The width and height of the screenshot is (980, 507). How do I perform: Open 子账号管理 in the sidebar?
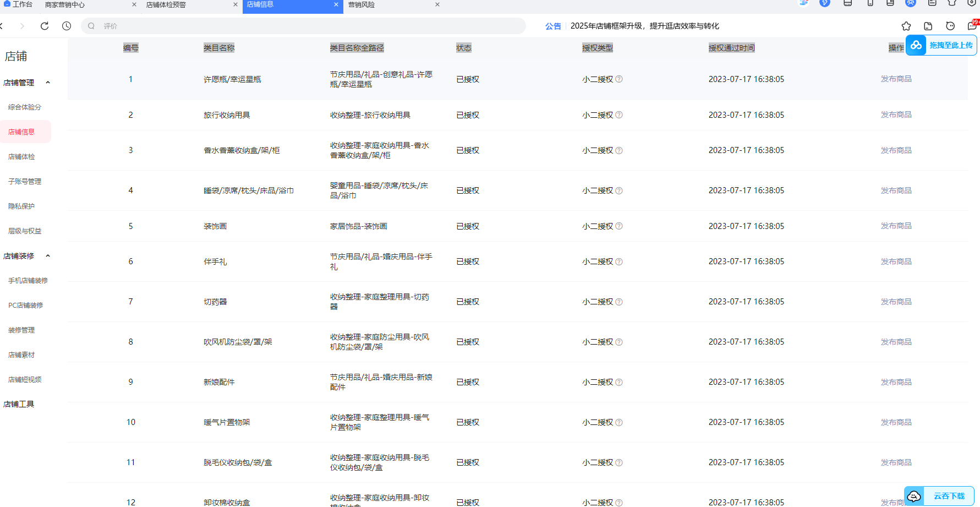[25, 182]
